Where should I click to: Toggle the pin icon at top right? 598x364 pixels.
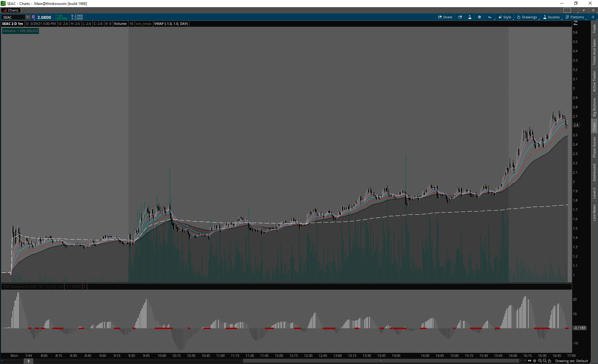pos(584,10)
